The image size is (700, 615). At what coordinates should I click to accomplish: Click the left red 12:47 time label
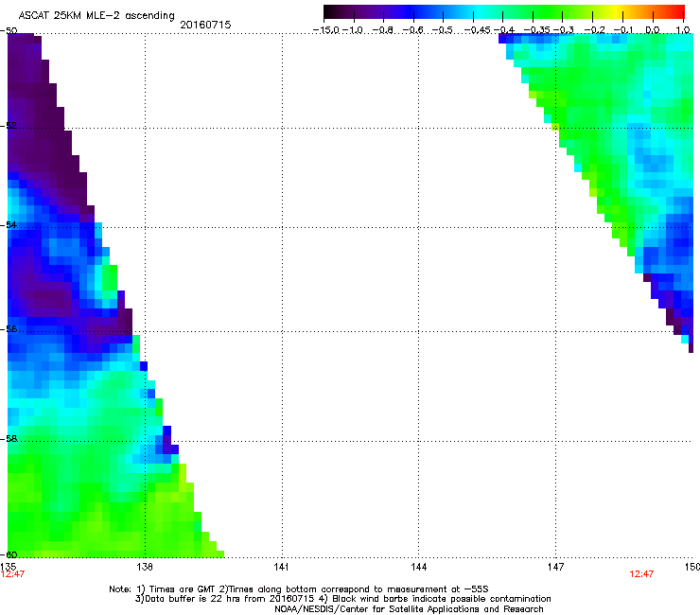(x=12, y=574)
